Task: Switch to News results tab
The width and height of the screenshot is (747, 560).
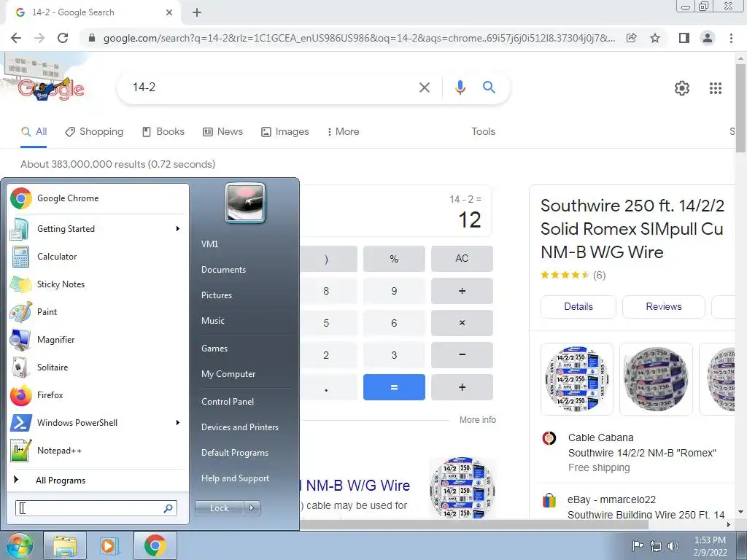Action: point(223,132)
